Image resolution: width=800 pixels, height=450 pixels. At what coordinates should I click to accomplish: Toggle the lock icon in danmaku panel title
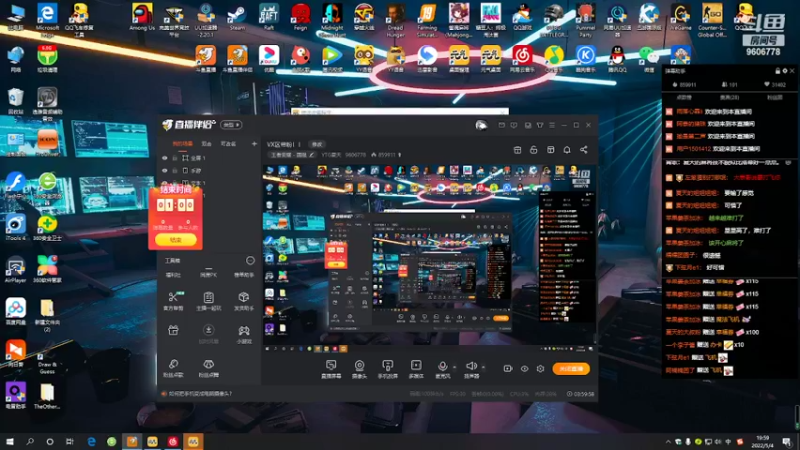[777, 71]
